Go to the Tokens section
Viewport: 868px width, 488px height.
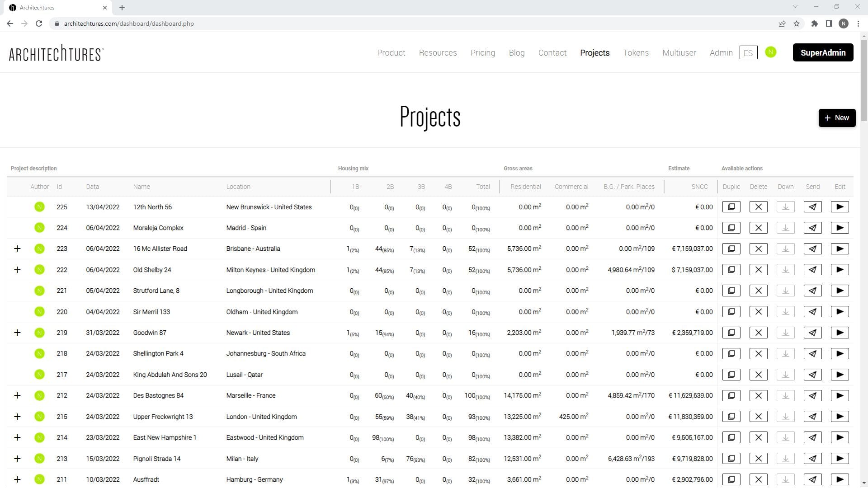click(x=636, y=52)
